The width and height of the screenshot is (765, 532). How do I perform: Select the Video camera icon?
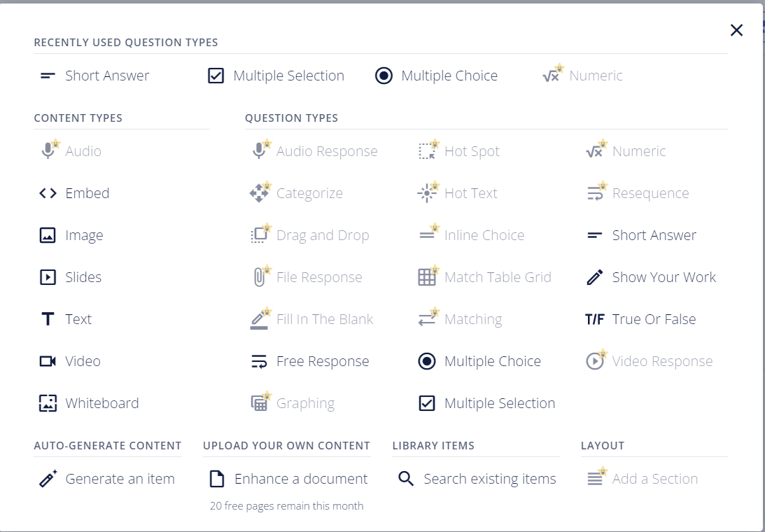48,361
